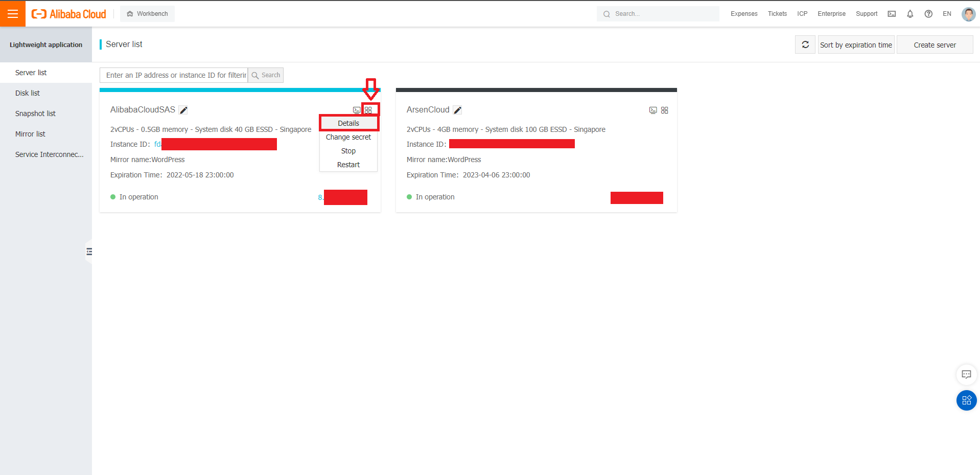980x475 pixels.
Task: Open remote connection for ArsenCloud
Action: pos(653,110)
